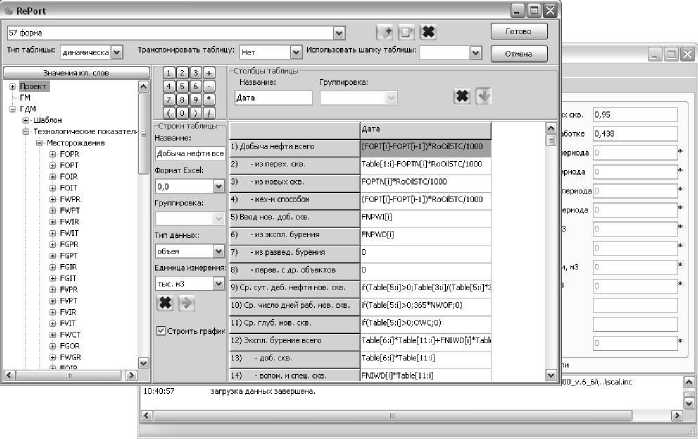
Task: Delete the form with top cross icon
Action: [428, 32]
